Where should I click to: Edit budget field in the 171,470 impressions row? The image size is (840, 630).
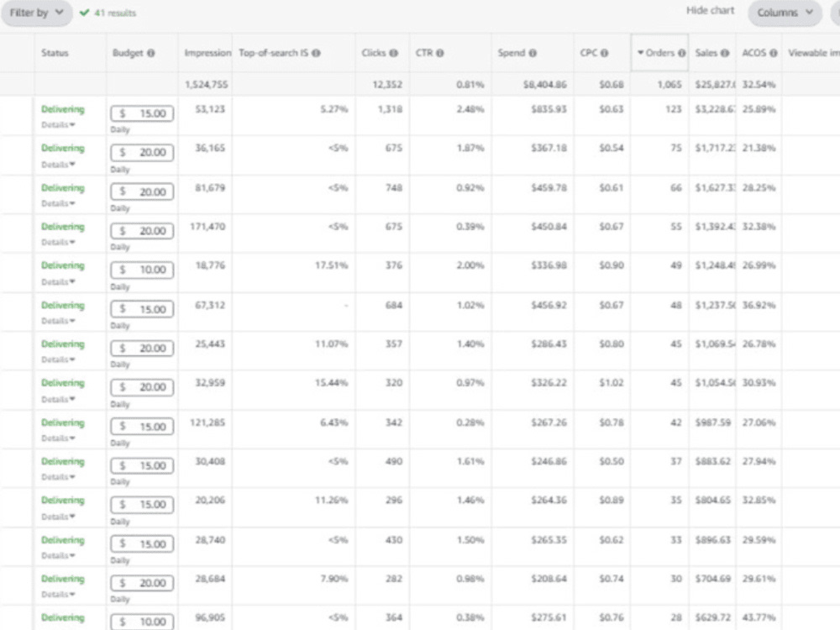coord(142,231)
